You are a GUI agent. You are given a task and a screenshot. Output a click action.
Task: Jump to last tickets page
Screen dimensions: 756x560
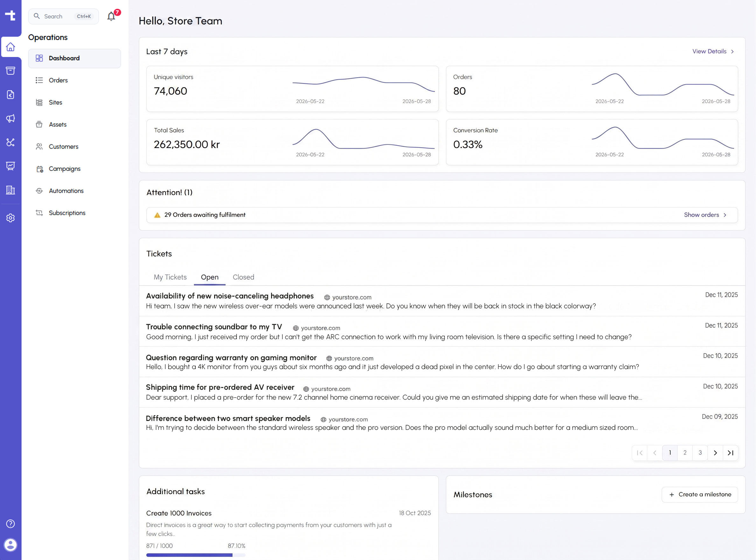tap(731, 453)
